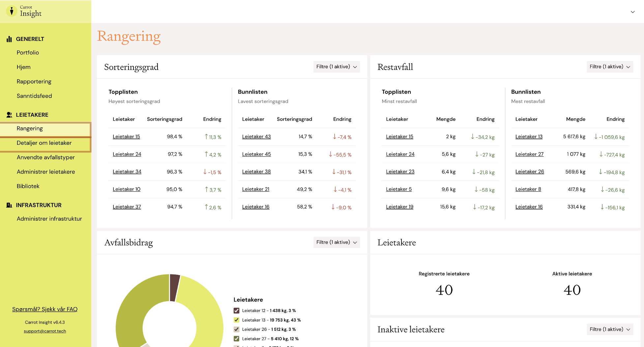This screenshot has height=347, width=644.
Task: Open the Portfolio menu item
Action: click(28, 52)
